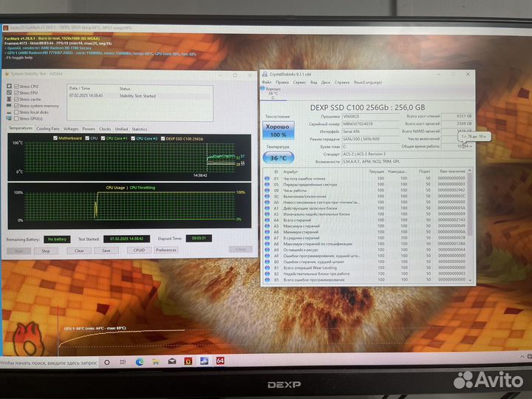
Task: Open the Preferences button
Action: point(166,250)
